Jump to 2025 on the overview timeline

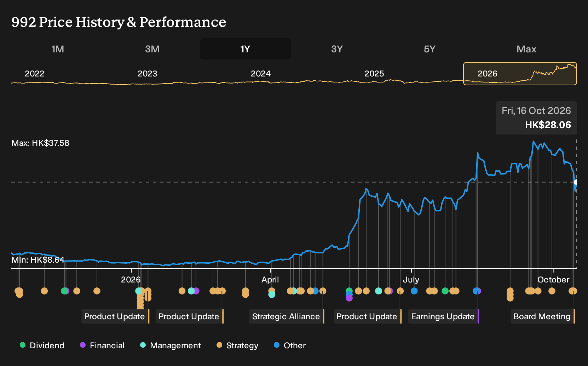(x=374, y=74)
